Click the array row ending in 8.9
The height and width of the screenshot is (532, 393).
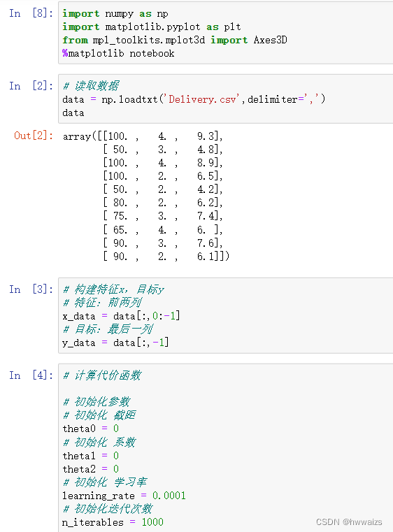pyautogui.click(x=163, y=163)
